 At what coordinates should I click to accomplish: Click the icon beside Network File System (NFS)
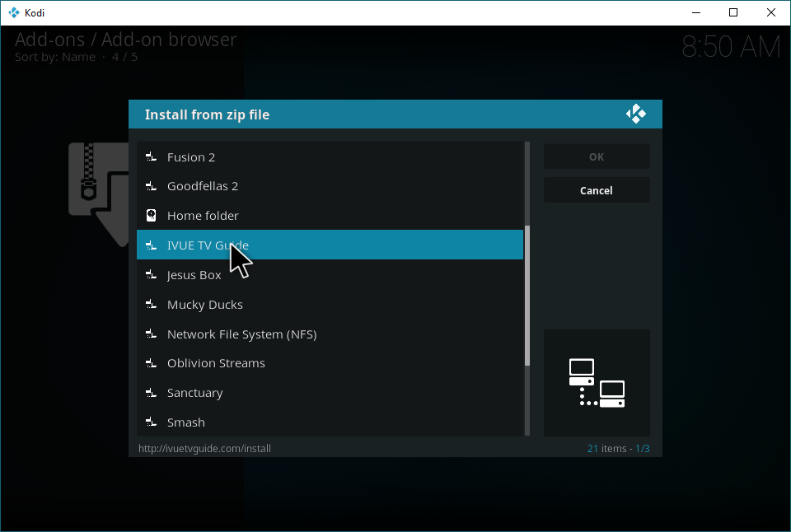151,334
